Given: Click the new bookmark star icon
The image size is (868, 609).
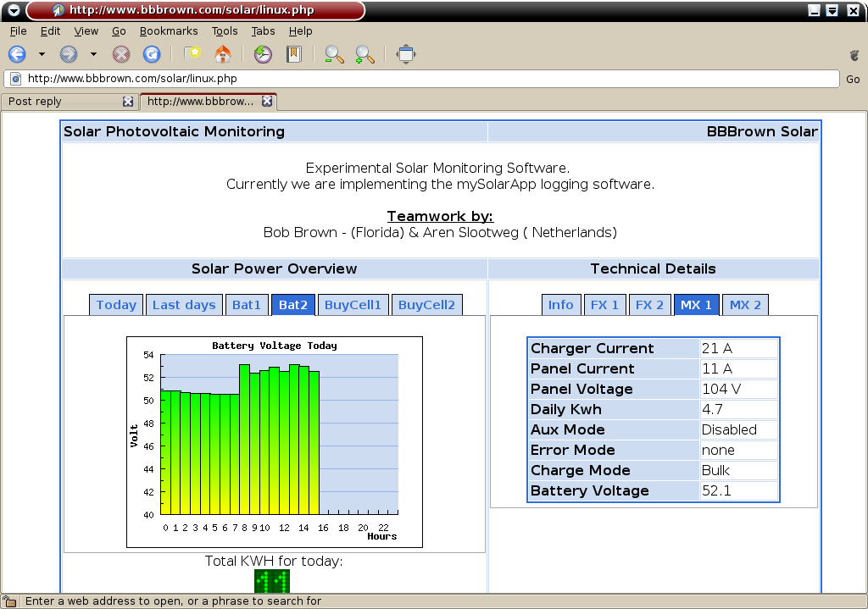Looking at the screenshot, I should pyautogui.click(x=192, y=54).
